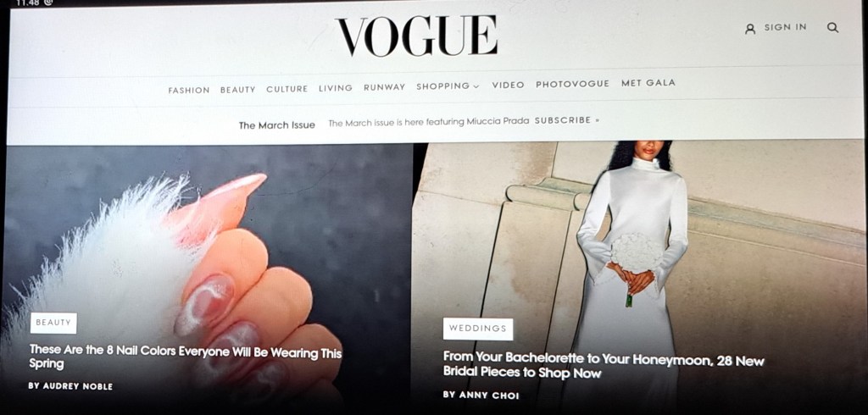This screenshot has width=868, height=415.
Task: Open the 8 Nail Colors article headline
Action: pos(186,357)
